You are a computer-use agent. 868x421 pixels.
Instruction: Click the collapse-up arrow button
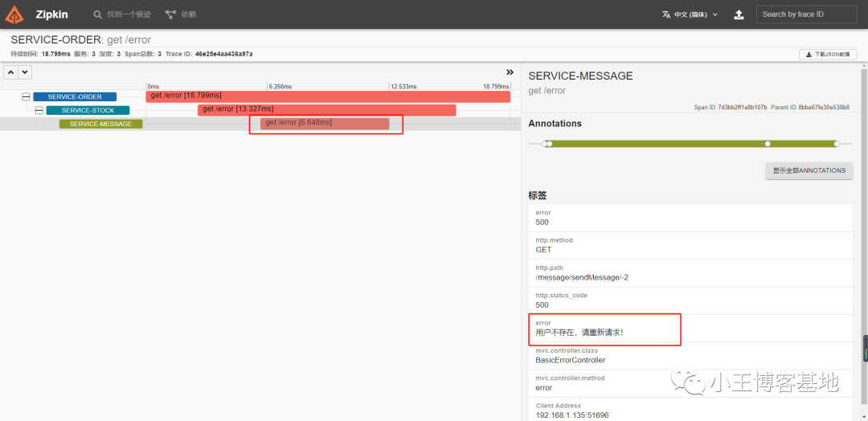[10, 72]
